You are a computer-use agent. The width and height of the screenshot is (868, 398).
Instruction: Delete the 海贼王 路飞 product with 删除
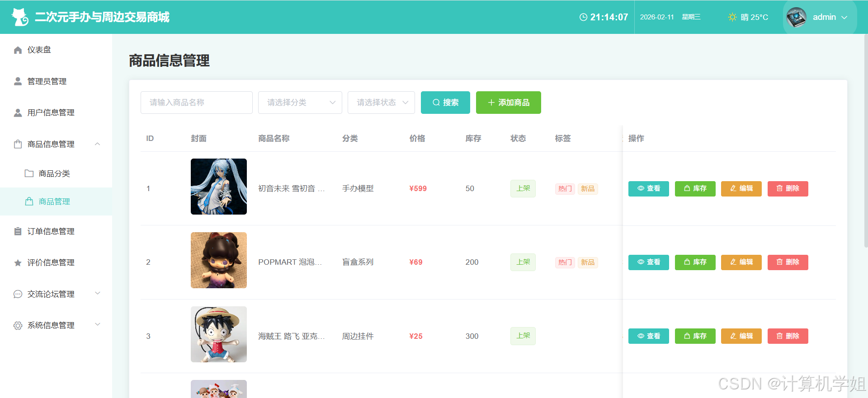coord(788,336)
